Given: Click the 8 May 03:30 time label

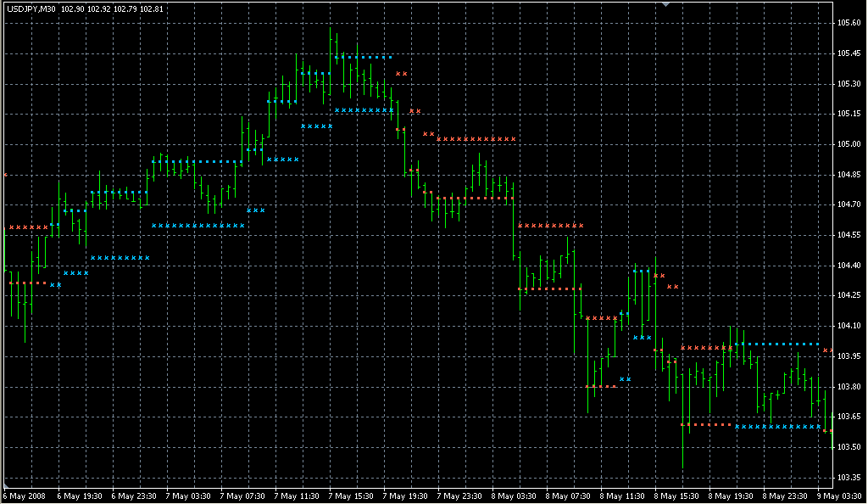Looking at the screenshot, I should pyautogui.click(x=514, y=496).
